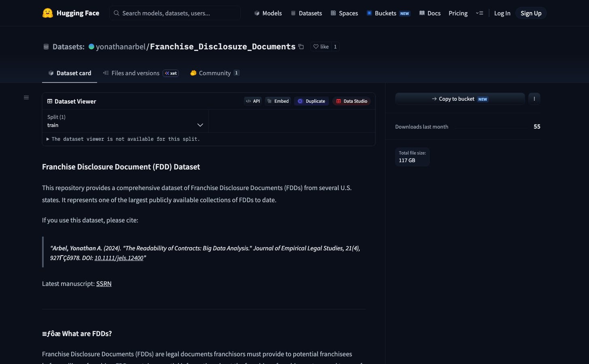Image resolution: width=589 pixels, height=364 pixels.
Task: Expand the Split train dropdown
Action: click(x=125, y=121)
